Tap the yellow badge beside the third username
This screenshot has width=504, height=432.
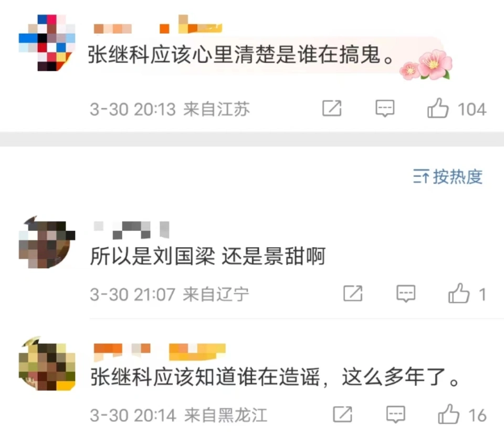(x=197, y=351)
